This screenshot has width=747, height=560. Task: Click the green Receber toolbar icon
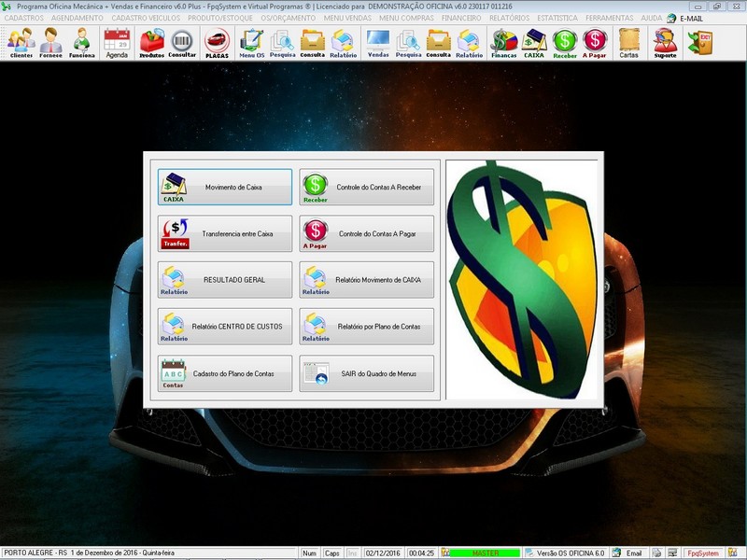[x=565, y=43]
